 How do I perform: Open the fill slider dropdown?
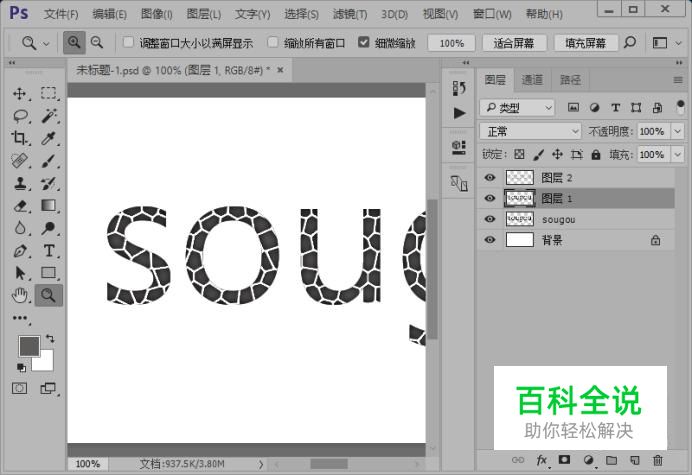[678, 155]
